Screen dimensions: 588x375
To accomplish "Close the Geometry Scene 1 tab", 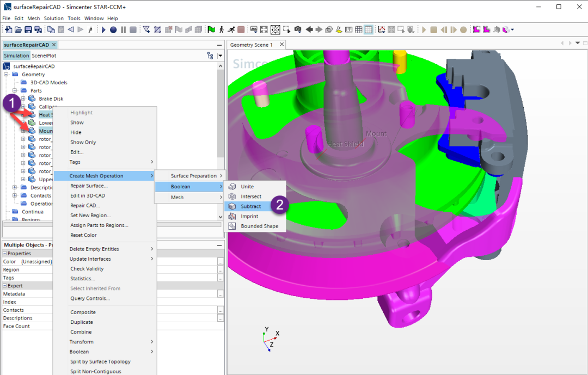I will (x=281, y=45).
